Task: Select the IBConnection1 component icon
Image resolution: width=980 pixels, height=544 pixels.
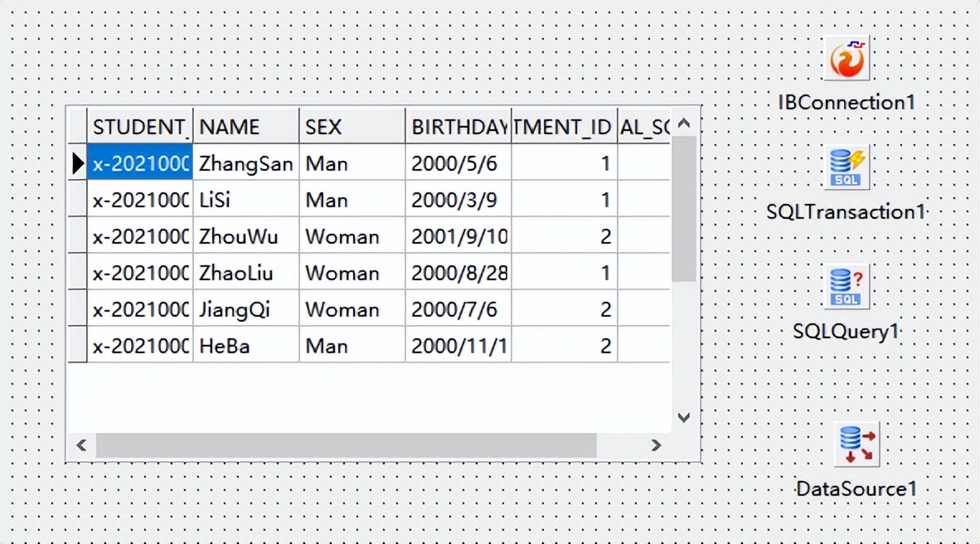Action: (x=847, y=59)
